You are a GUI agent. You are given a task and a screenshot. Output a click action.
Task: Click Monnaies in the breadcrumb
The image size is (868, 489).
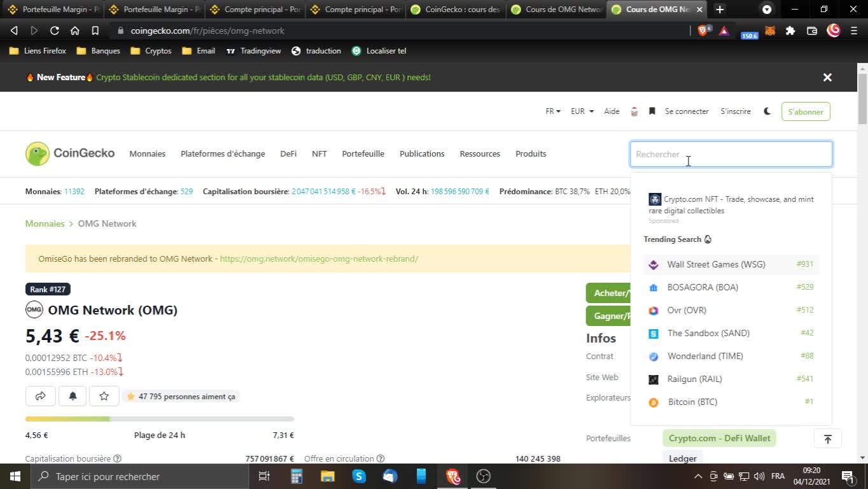[x=45, y=223]
